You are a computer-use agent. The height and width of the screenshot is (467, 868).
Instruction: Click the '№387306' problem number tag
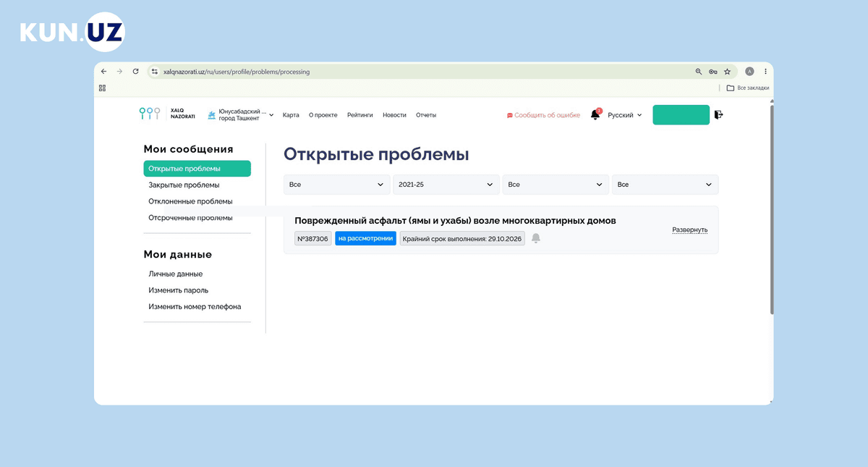tap(313, 238)
